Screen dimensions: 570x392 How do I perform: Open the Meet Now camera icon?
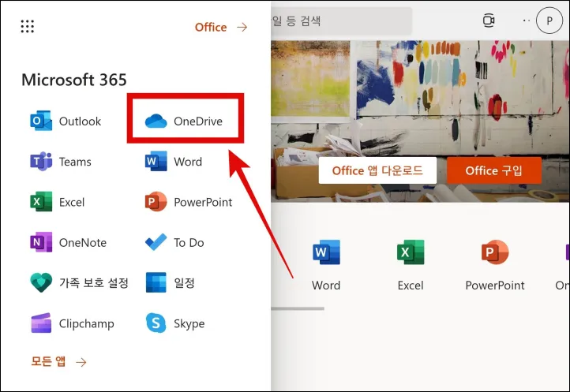[x=489, y=21]
